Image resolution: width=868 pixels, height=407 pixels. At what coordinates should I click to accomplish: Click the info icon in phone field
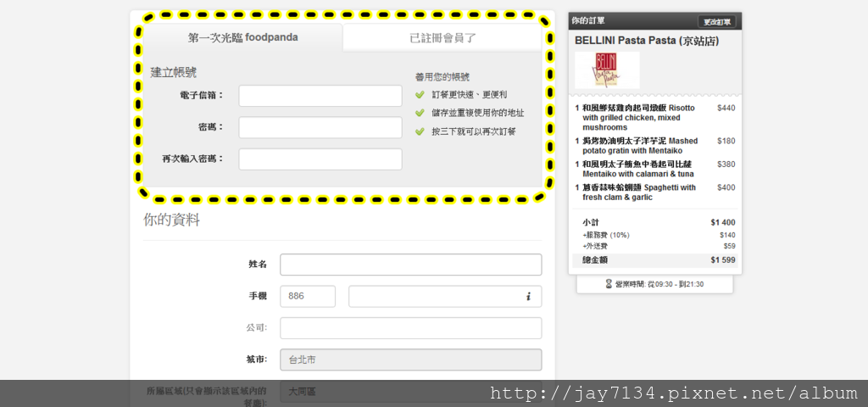(x=528, y=297)
